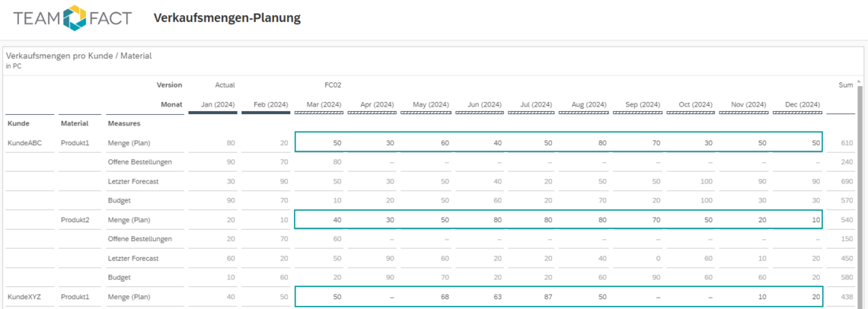The height and width of the screenshot is (309, 868).
Task: Select KundeABC Produkt1 Menge (Plan) Mar 2024 cell
Action: click(x=321, y=143)
